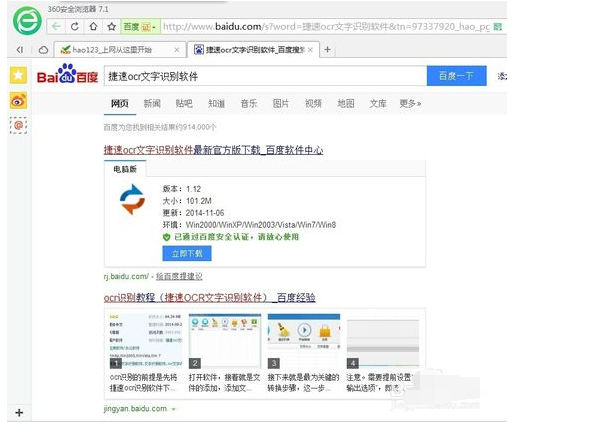599x423 pixels.
Task: Click the 版本: 1.12 text
Action: pos(182,189)
